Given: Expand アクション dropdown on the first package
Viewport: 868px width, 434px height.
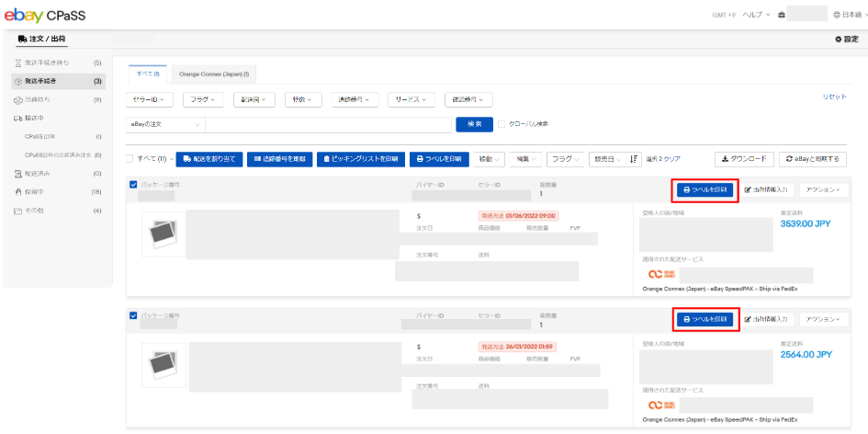Looking at the screenshot, I should [x=821, y=190].
